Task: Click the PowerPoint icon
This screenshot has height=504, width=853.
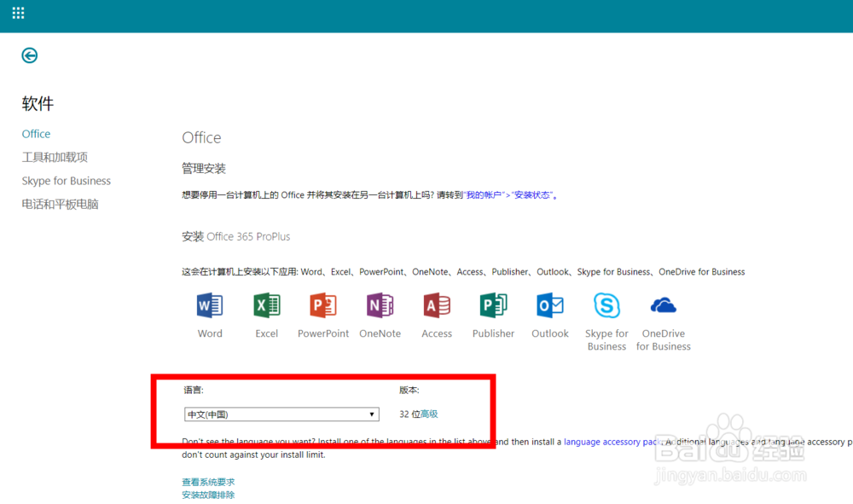Action: click(x=322, y=305)
